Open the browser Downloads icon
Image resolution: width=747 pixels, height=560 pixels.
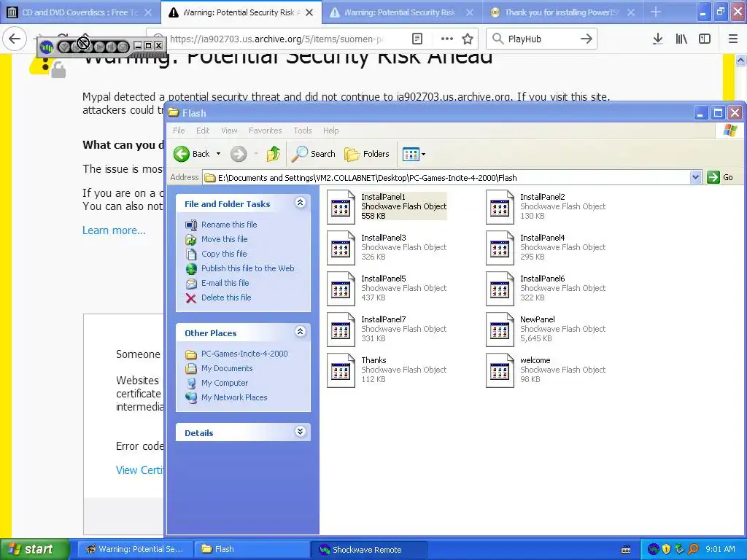[657, 39]
